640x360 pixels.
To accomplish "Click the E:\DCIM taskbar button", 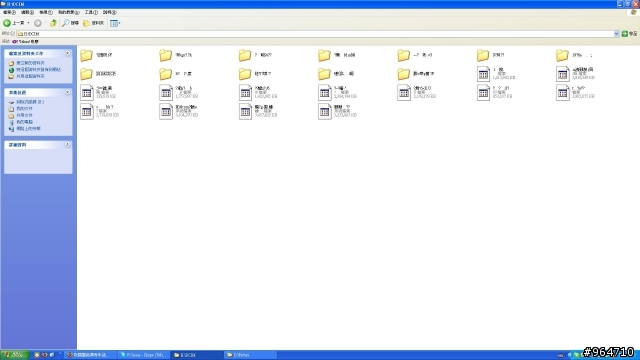I will (x=196, y=355).
